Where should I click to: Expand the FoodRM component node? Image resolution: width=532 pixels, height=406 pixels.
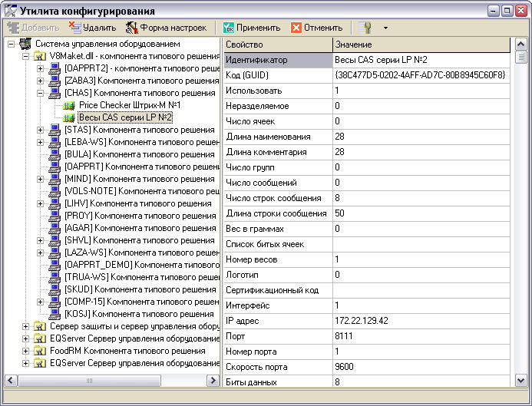click(x=25, y=351)
